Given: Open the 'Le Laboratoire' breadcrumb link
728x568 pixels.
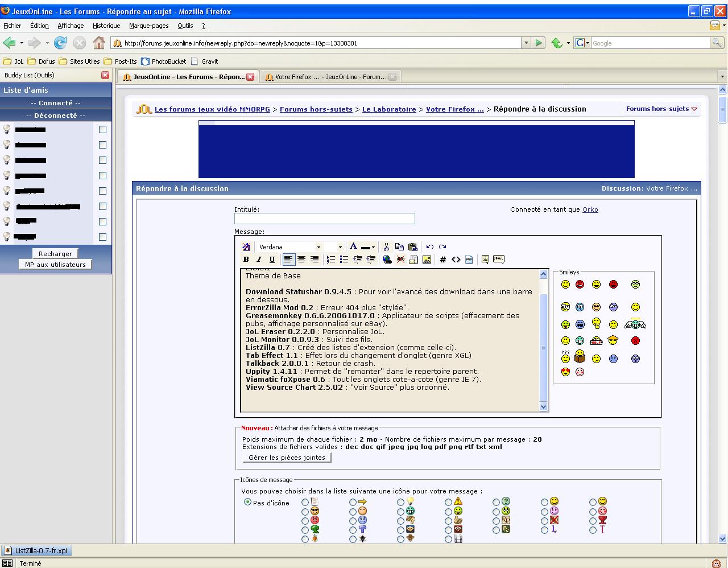Looking at the screenshot, I should pos(389,109).
